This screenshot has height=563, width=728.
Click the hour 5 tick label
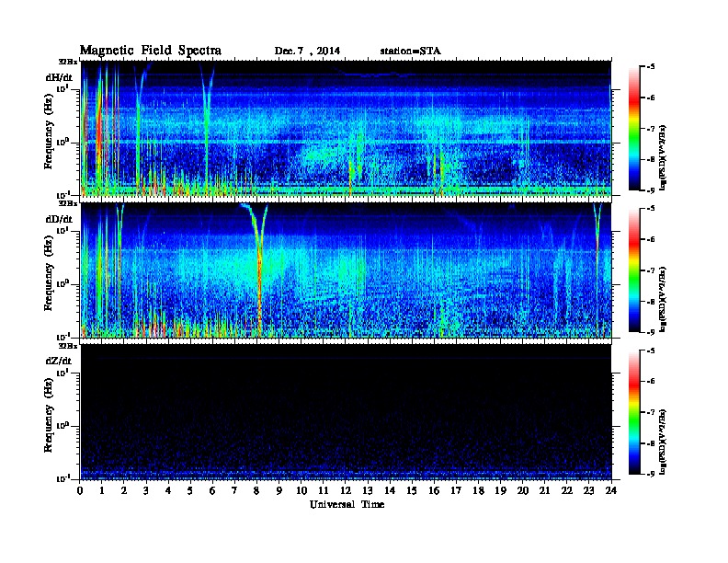[x=190, y=490]
